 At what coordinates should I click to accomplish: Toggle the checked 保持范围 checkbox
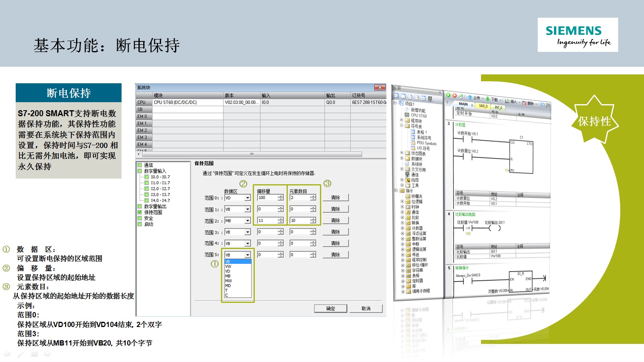click(140, 212)
